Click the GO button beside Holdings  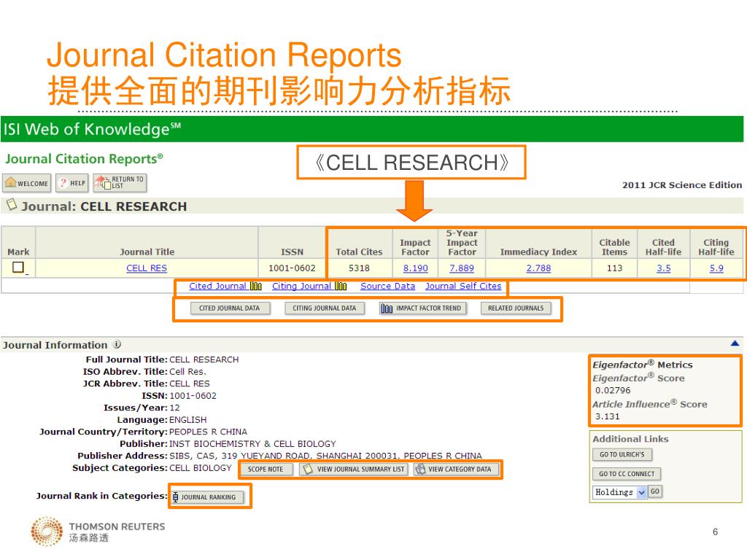pyautogui.click(x=655, y=491)
